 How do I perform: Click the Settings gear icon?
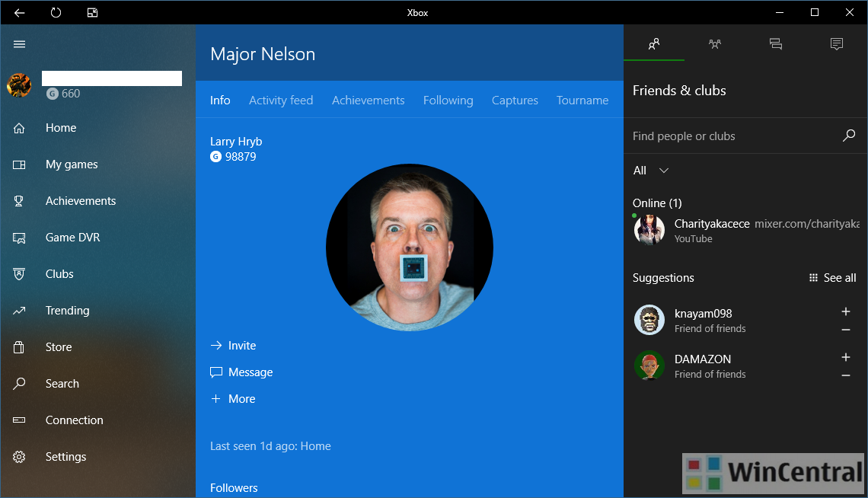19,457
